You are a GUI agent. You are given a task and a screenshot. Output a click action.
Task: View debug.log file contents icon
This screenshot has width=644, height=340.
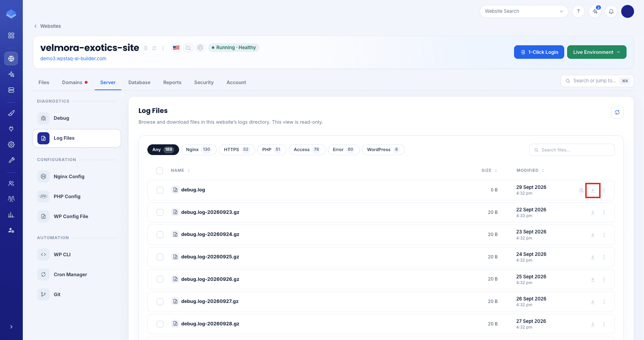click(581, 190)
